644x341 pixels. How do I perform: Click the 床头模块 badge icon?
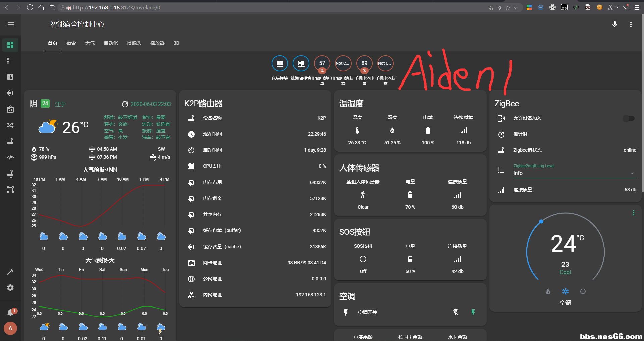pos(280,63)
